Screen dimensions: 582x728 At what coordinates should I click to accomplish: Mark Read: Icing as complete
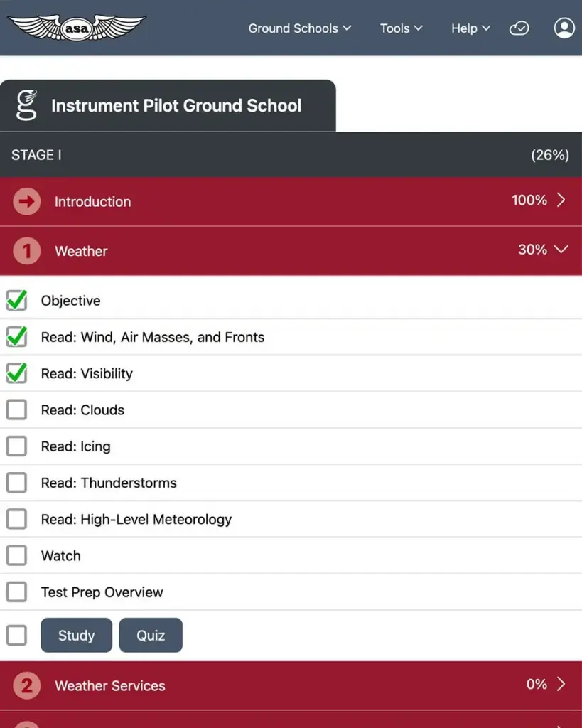[x=16, y=446]
